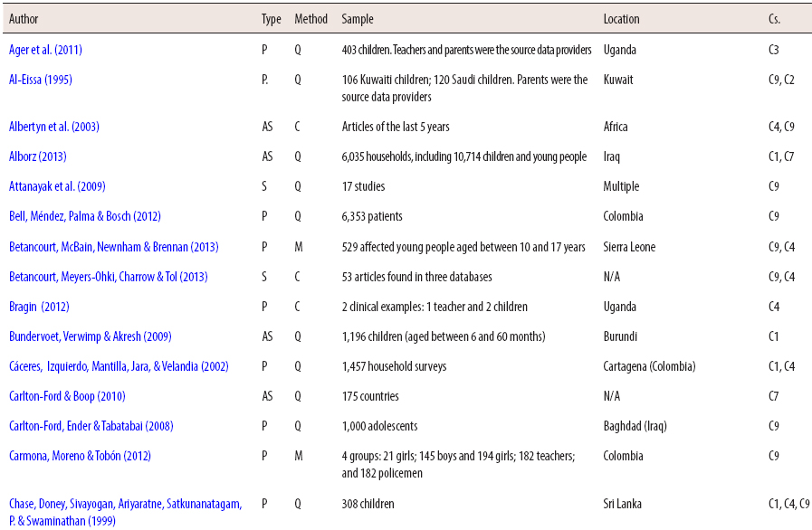Select the Attanayak et al. (2009) citation
The height and width of the screenshot is (530, 812).
point(55,186)
